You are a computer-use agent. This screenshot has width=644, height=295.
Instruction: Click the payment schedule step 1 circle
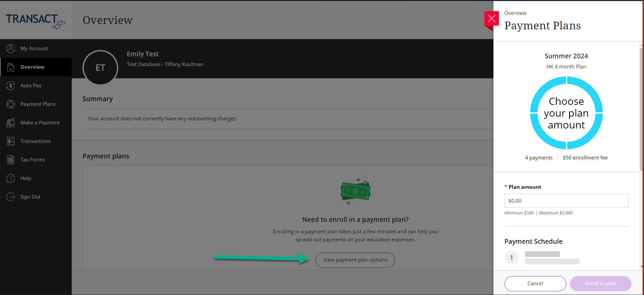click(512, 258)
